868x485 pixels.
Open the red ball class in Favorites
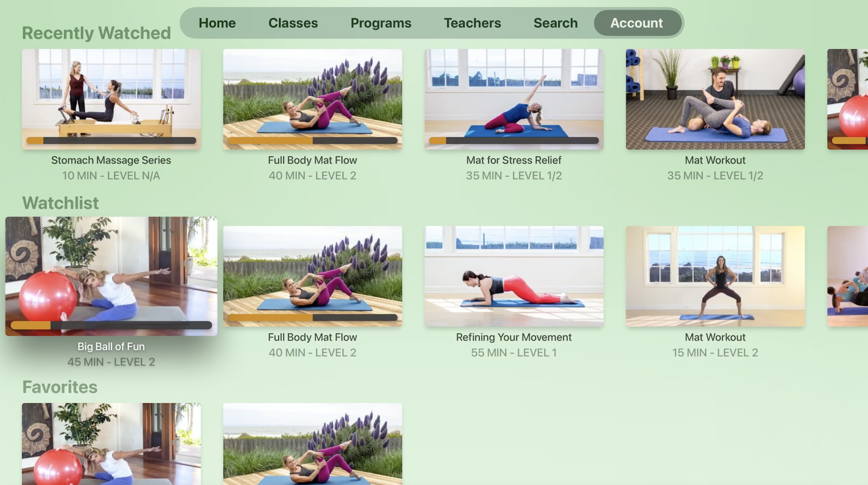pos(111,444)
